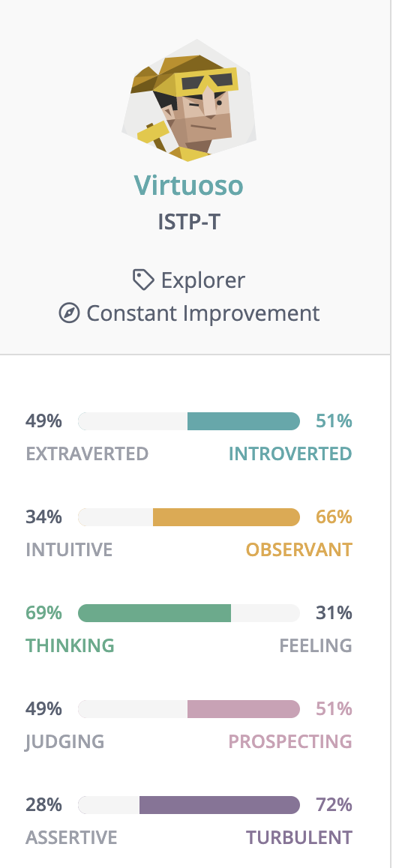Viewport: 396px width, 868px height.
Task: Click the 72% Turbulent percentage
Action: [x=334, y=805]
